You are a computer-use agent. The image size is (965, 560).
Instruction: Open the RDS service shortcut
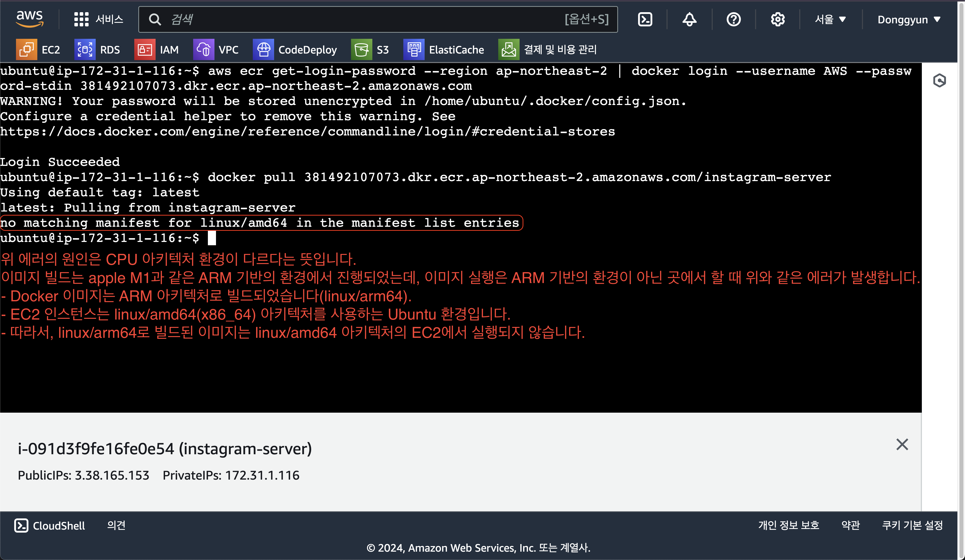point(97,50)
